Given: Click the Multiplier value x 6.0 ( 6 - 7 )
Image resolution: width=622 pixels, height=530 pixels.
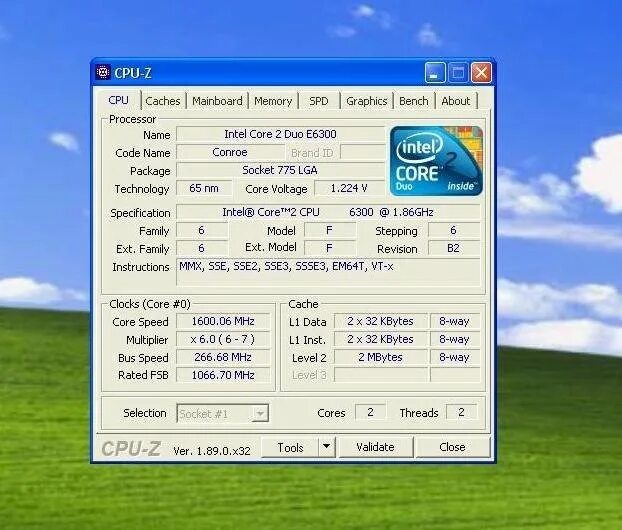Looking at the screenshot, I should click(x=223, y=339).
